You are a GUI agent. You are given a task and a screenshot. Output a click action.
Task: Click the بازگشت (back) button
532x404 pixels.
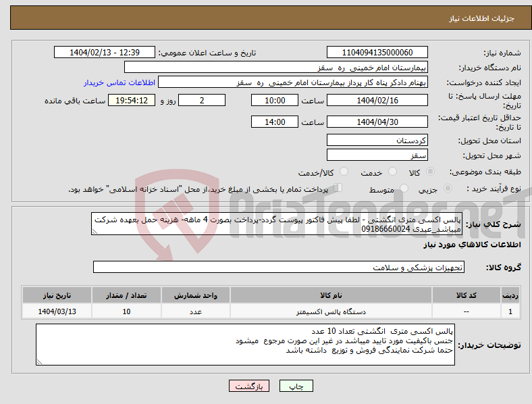[x=249, y=386]
